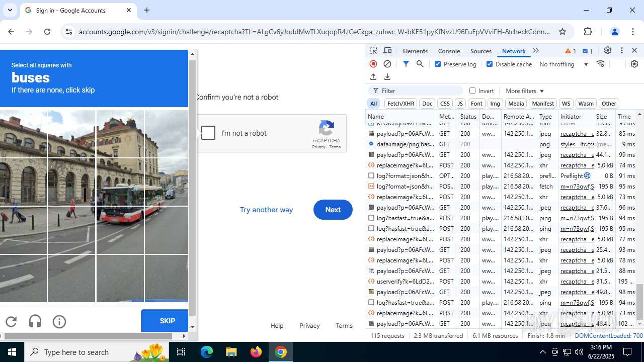
Task: Launch Firefox from taskbar
Action: [256, 352]
